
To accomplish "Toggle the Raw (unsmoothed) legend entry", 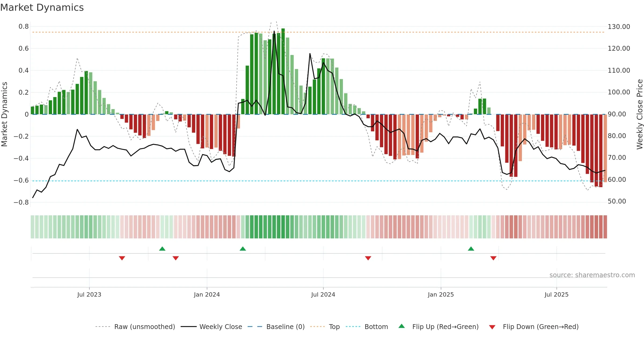I will [x=135, y=327].
